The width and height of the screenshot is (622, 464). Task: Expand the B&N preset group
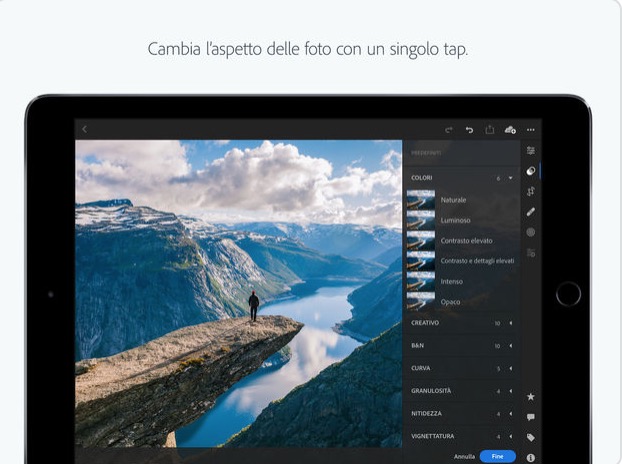coord(462,345)
